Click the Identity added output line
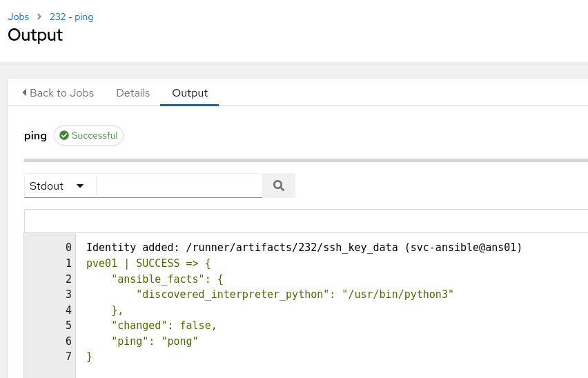 click(x=304, y=247)
